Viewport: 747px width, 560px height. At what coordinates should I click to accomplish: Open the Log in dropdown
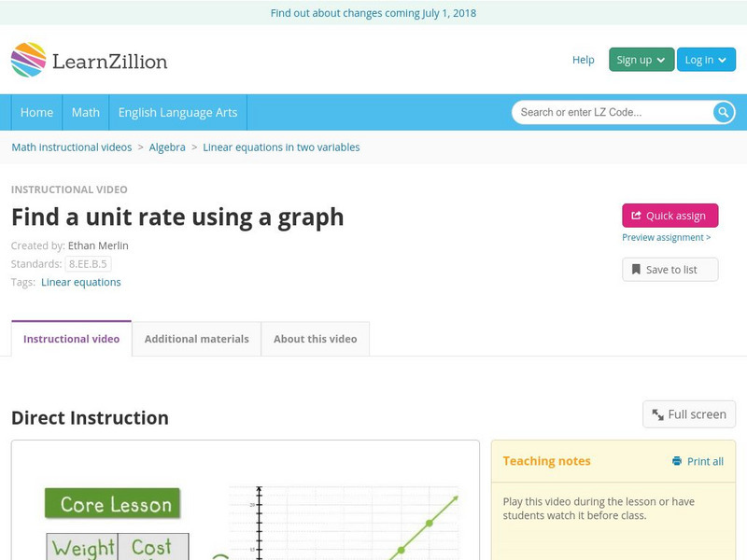click(706, 60)
